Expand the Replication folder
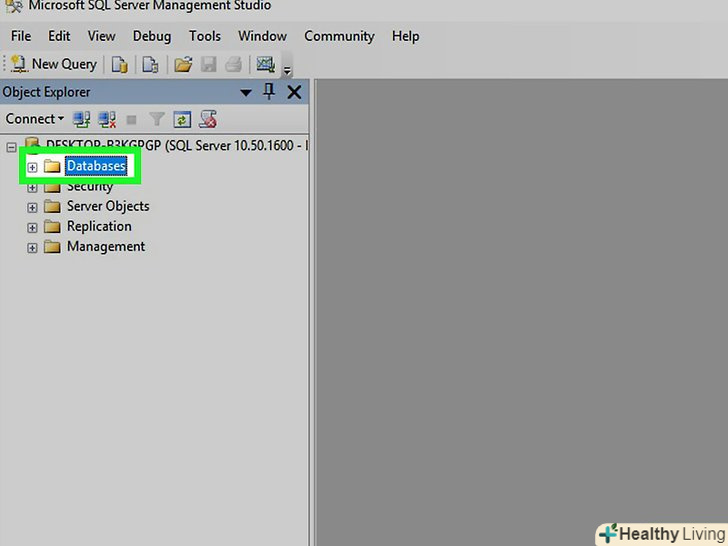This screenshot has width=728, height=546. [32, 228]
